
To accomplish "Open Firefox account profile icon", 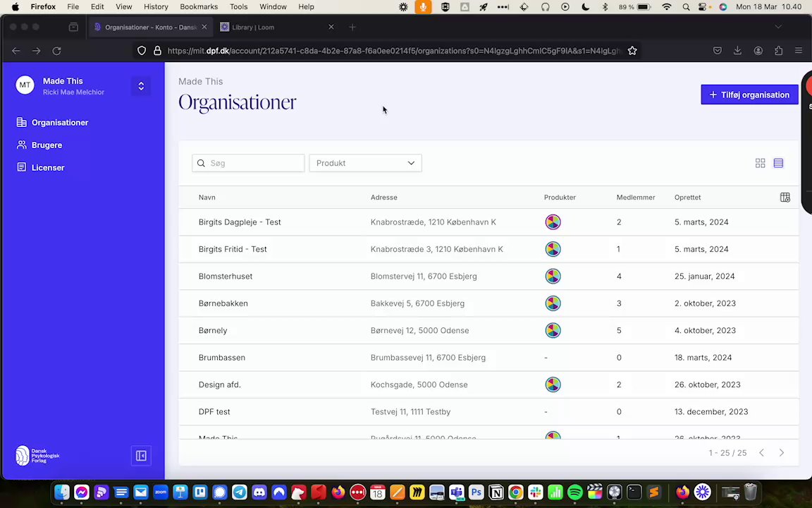I will pos(758,51).
